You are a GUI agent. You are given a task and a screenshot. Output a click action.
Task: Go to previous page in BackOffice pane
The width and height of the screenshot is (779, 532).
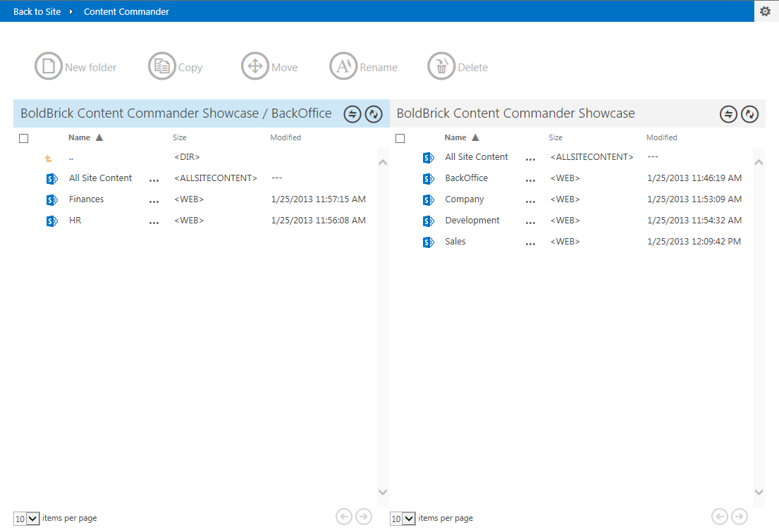click(x=344, y=516)
